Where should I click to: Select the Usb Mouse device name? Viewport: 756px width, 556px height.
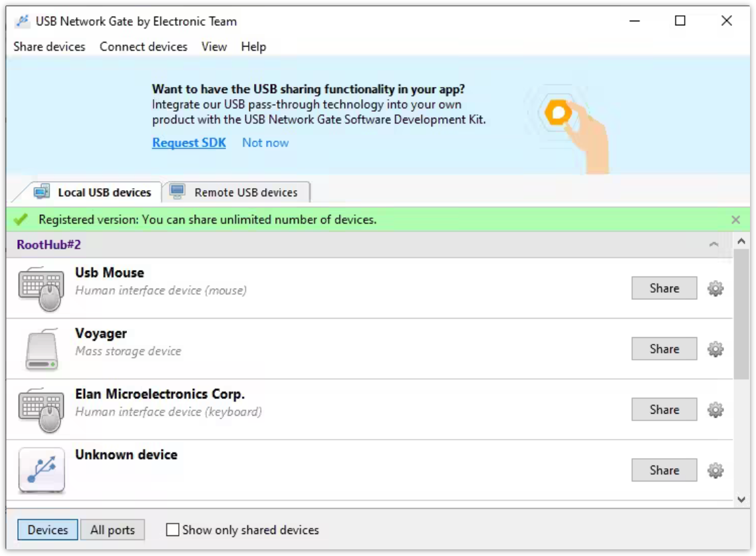coord(110,273)
